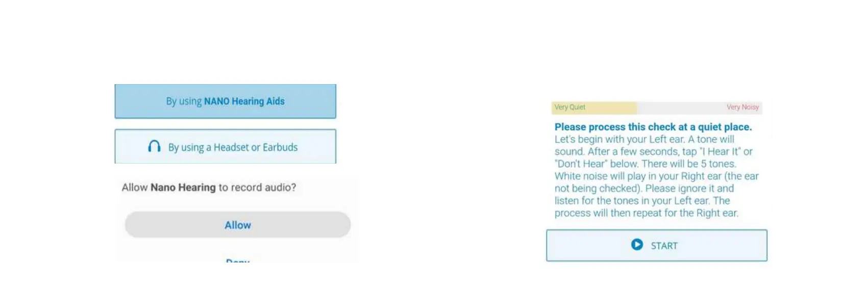Screen dimensions: 868x289
Task: Click the record audio permission question
Action: click(209, 188)
